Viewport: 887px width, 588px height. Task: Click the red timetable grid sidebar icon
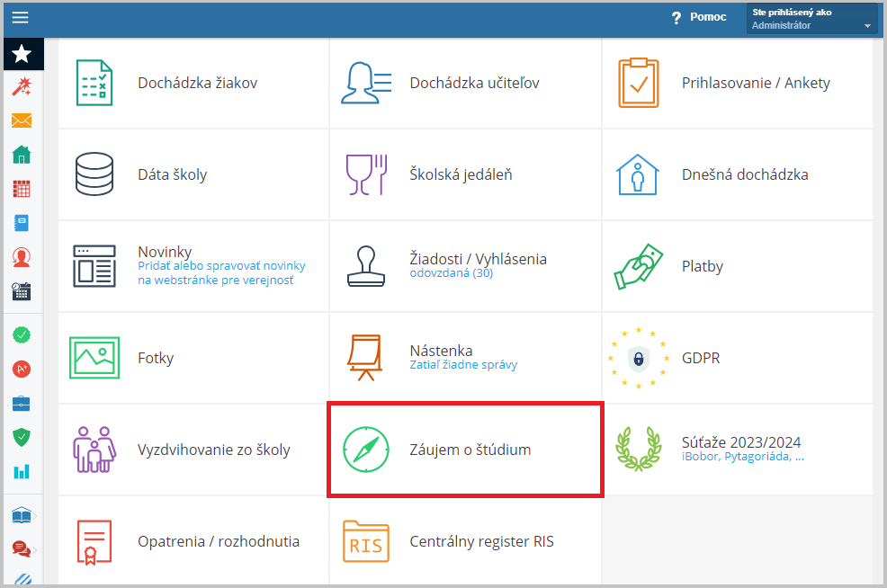click(22, 189)
